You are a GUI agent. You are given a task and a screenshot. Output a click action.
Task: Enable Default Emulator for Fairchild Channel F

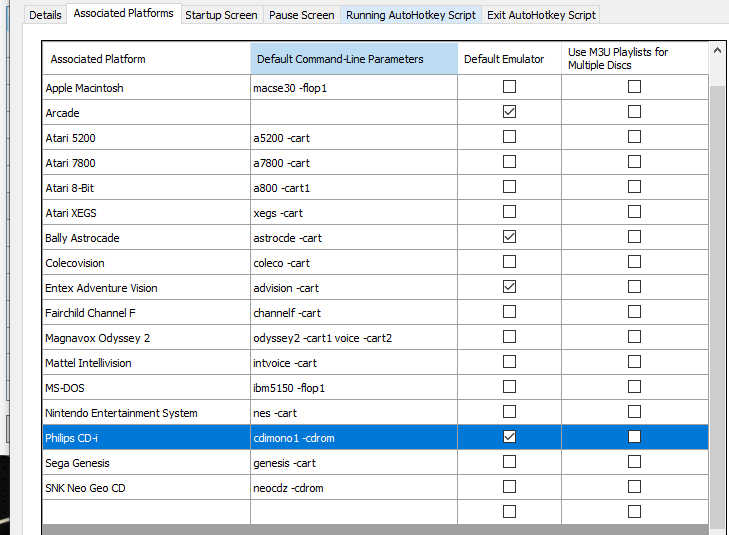coord(510,312)
